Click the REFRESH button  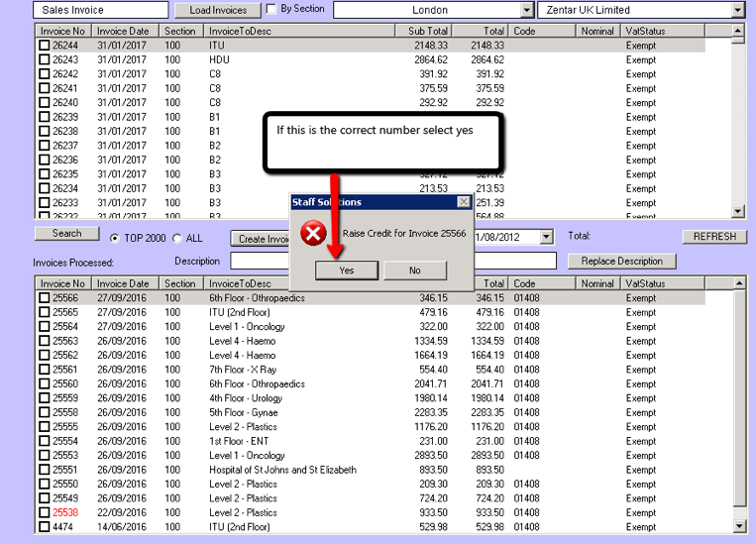[713, 237]
